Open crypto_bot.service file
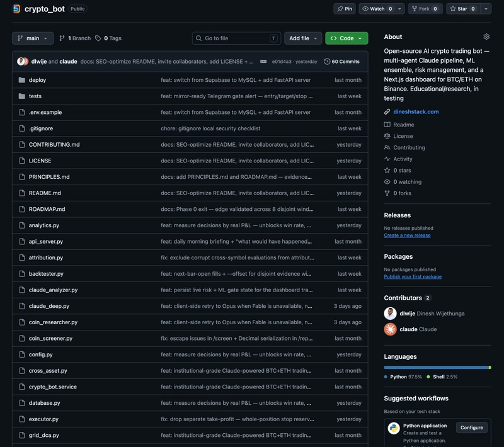Screen dimensions: 504x447 53,387
